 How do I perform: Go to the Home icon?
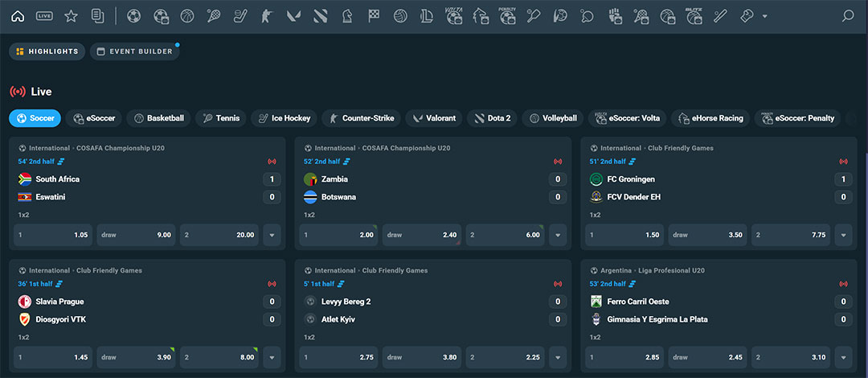click(x=18, y=16)
